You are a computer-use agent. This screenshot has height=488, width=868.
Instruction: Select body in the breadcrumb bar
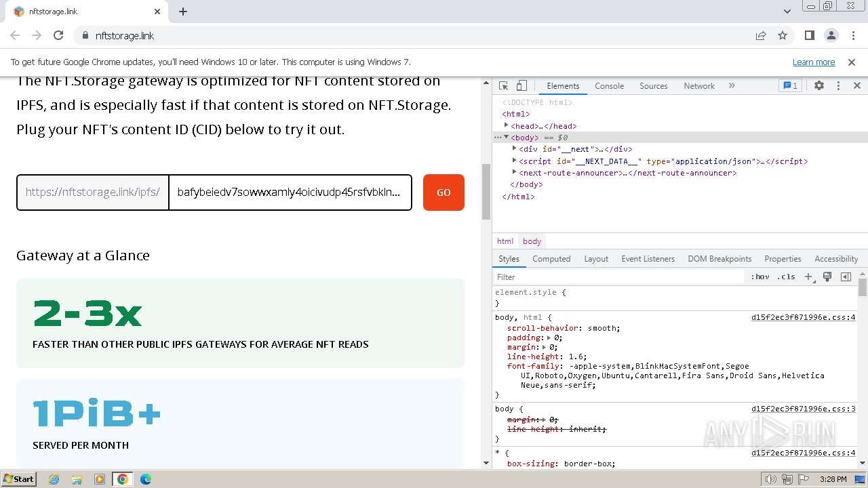(532, 241)
